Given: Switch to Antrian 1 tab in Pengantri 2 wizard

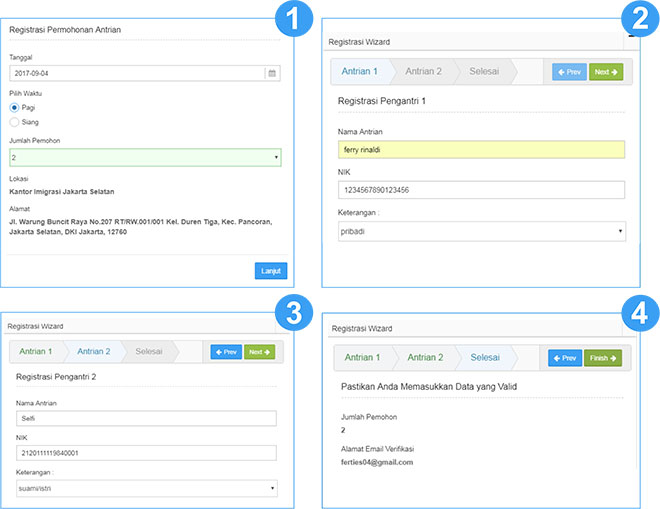Looking at the screenshot, I should (37, 351).
